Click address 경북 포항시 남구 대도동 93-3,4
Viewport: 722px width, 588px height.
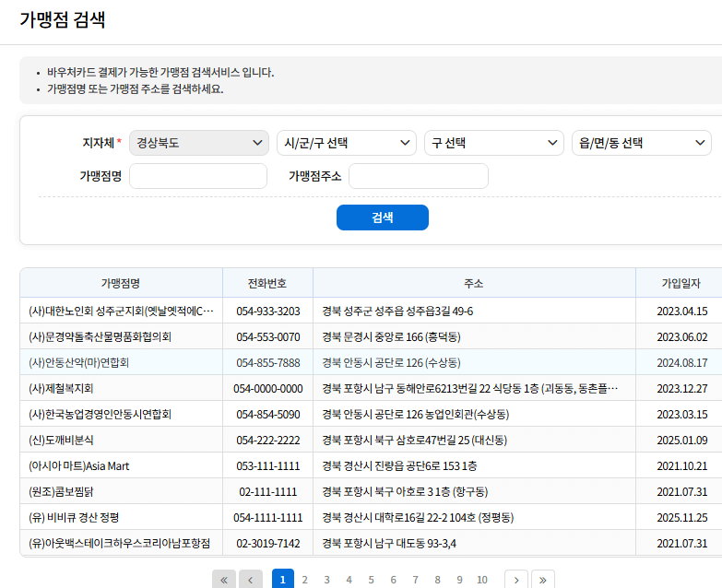(389, 543)
